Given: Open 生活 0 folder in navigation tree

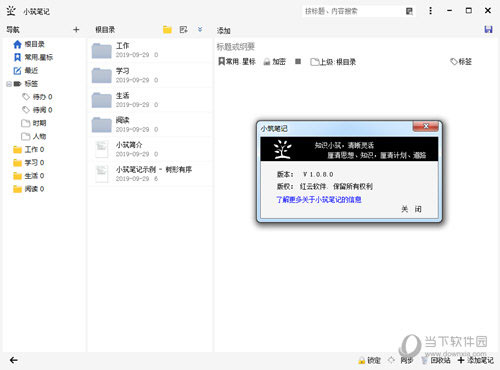Looking at the screenshot, I should coord(28,176).
